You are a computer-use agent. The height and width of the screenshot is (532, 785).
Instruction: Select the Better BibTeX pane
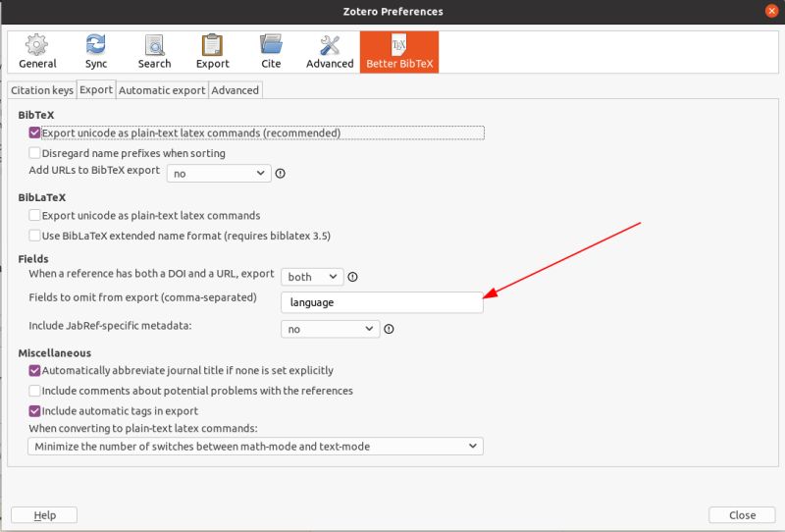pyautogui.click(x=399, y=52)
